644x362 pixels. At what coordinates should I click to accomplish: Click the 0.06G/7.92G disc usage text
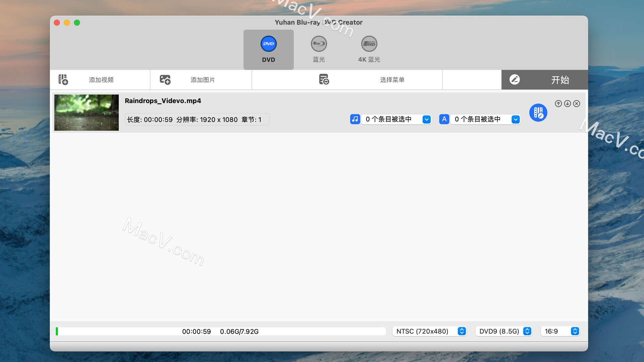coord(239,331)
